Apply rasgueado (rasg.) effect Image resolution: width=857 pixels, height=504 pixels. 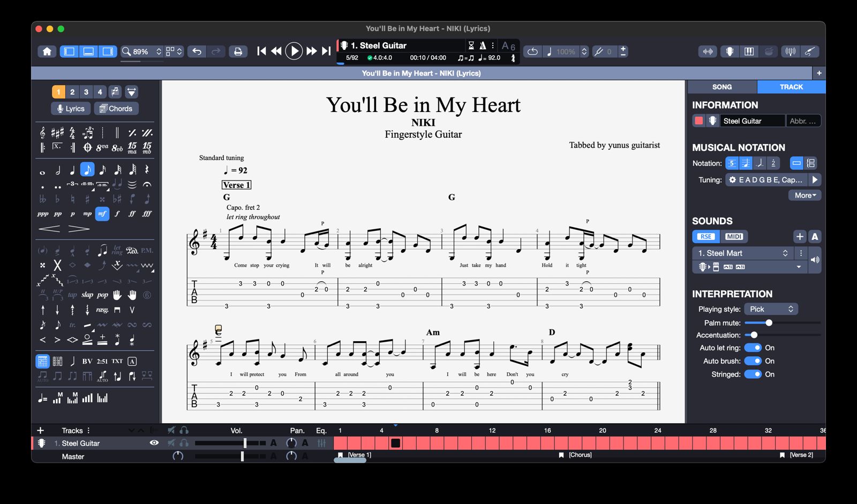click(102, 310)
